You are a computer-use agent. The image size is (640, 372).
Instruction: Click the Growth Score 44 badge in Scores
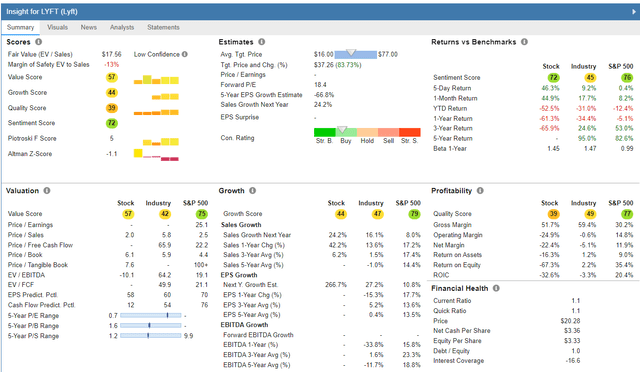(x=111, y=93)
